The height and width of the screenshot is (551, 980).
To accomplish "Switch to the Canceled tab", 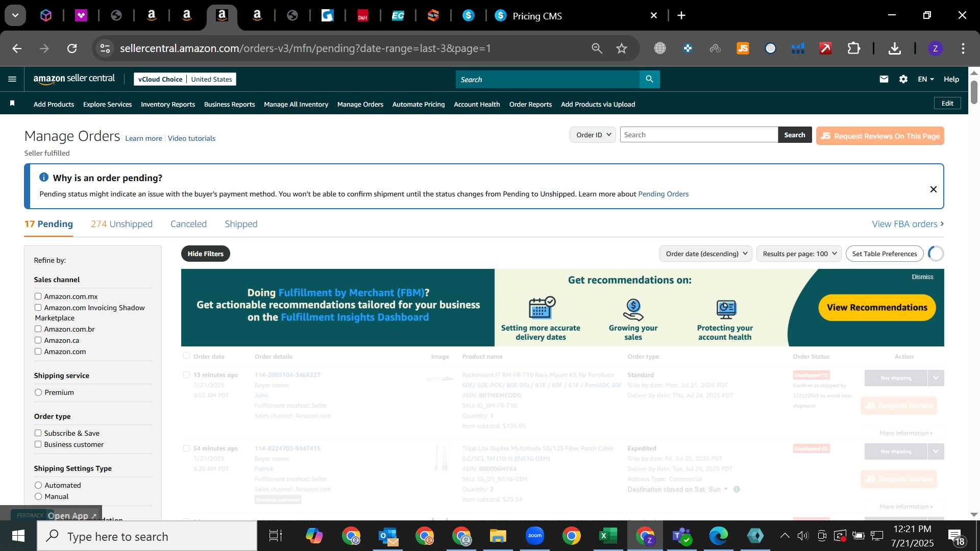I will (188, 224).
